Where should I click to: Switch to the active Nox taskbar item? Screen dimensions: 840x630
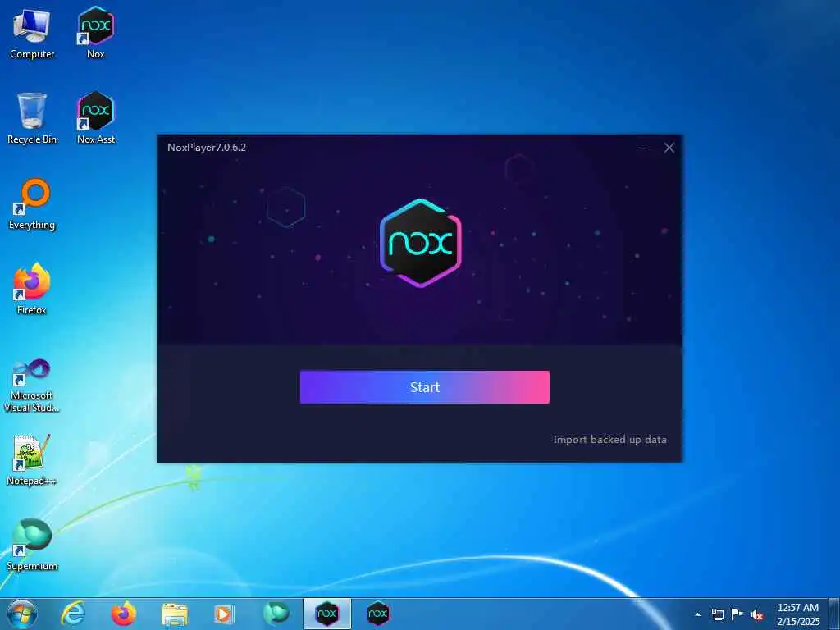click(327, 614)
